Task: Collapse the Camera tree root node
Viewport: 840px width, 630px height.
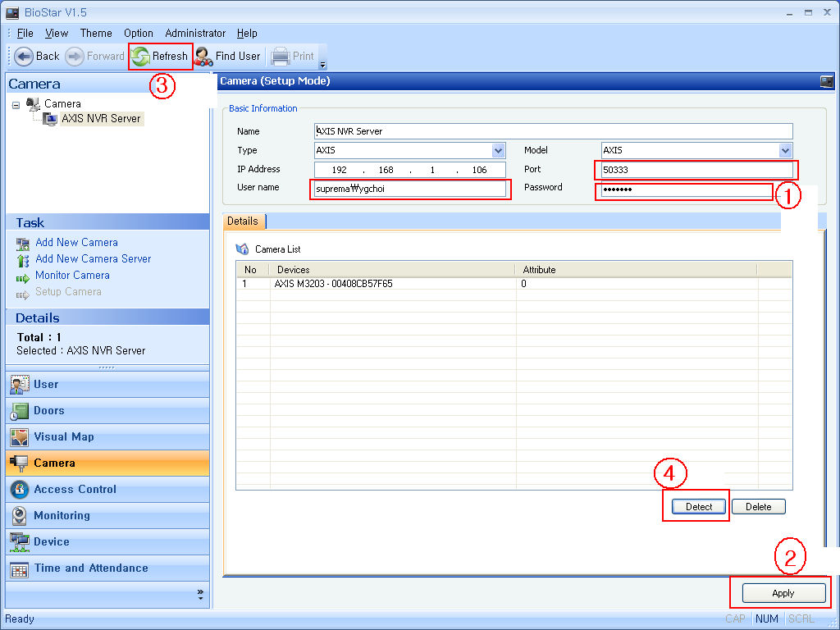Action: coord(16,105)
